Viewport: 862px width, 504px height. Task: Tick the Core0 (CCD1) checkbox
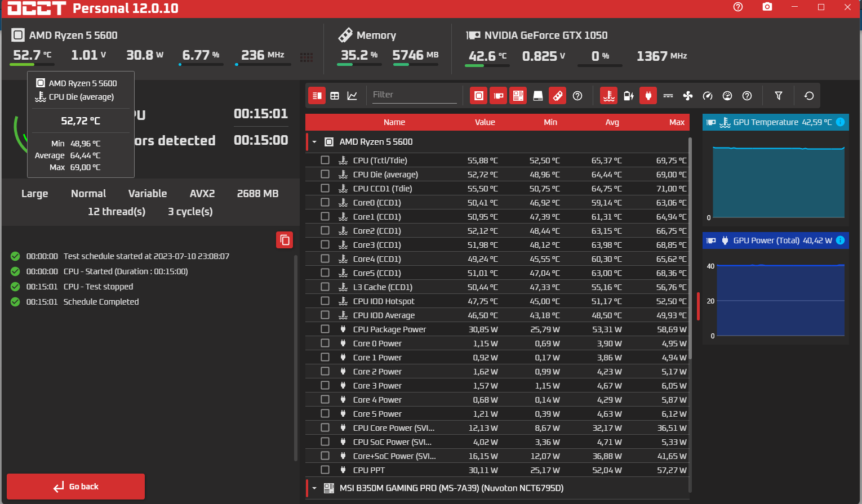[x=325, y=202]
